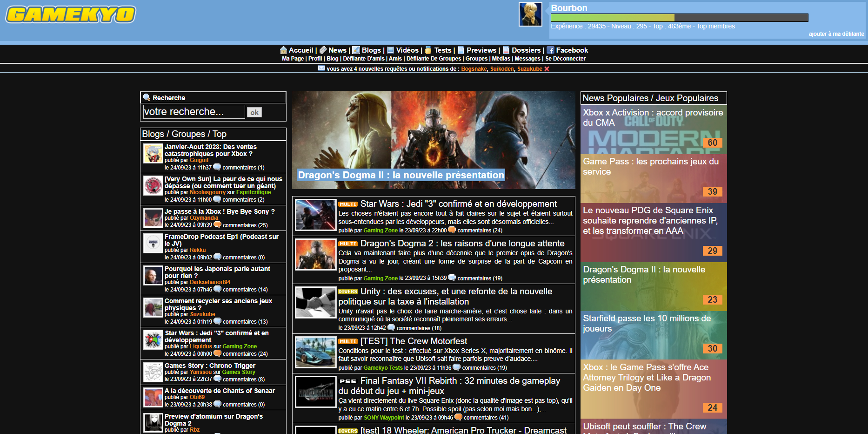The height and width of the screenshot is (434, 868).
Task: Open SONY Waypoint publisher link
Action: click(x=384, y=418)
